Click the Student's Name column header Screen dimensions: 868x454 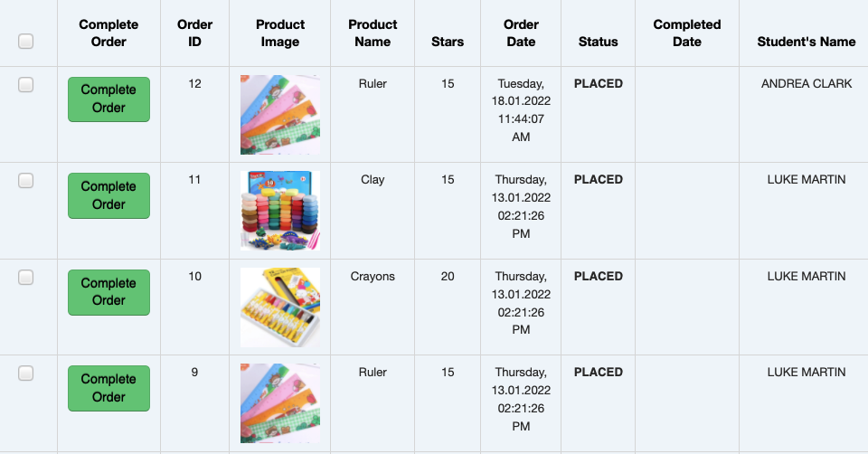click(x=806, y=42)
